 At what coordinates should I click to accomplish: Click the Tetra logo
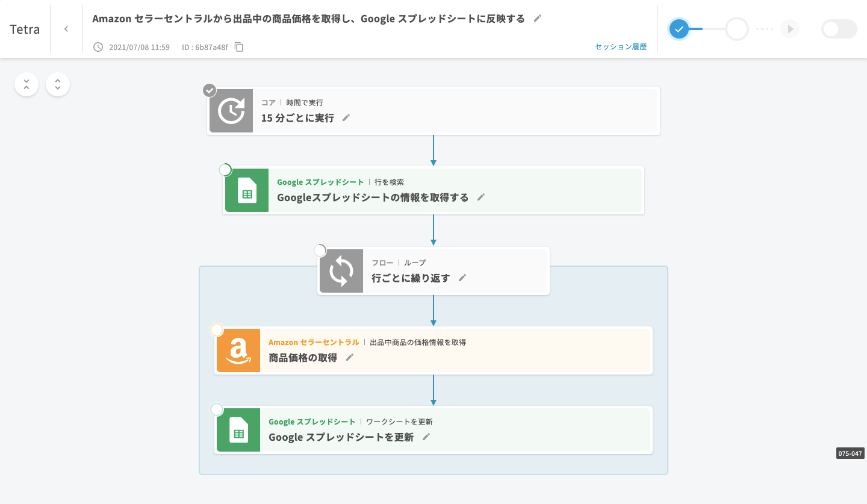coord(25,29)
